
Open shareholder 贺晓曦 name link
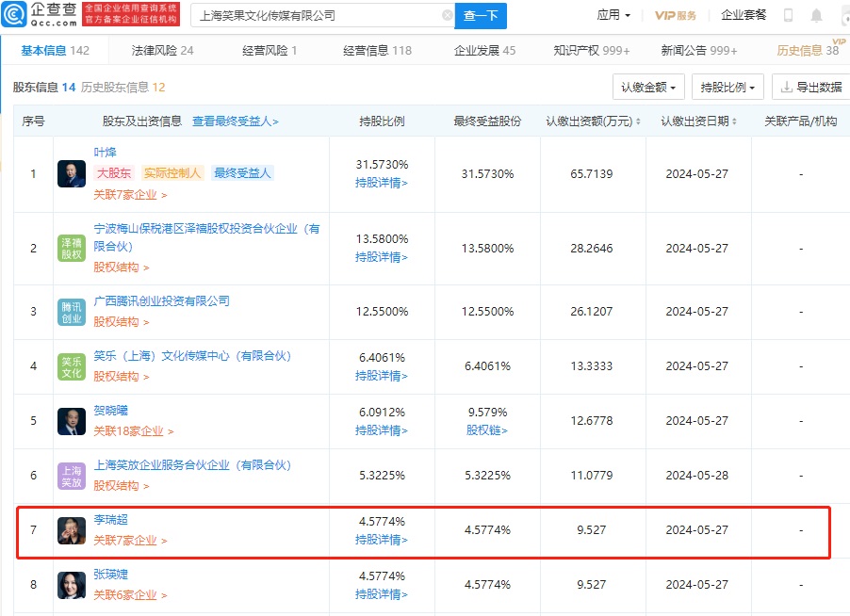click(110, 410)
